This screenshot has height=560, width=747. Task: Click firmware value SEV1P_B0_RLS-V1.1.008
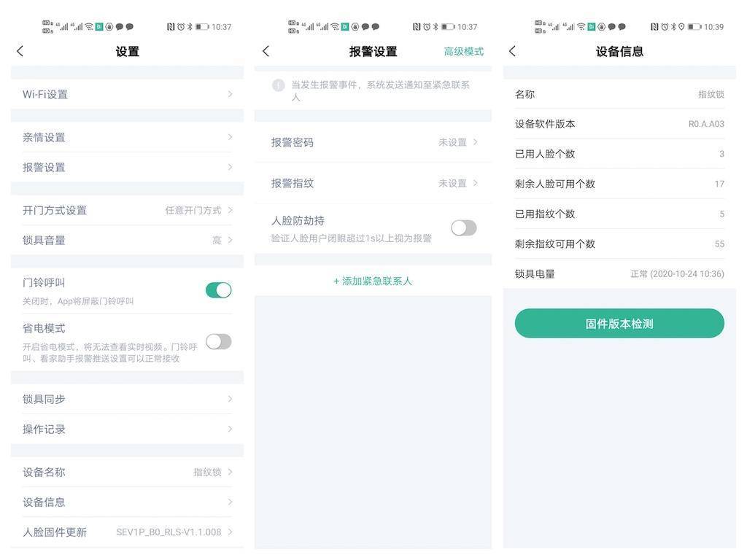(169, 532)
